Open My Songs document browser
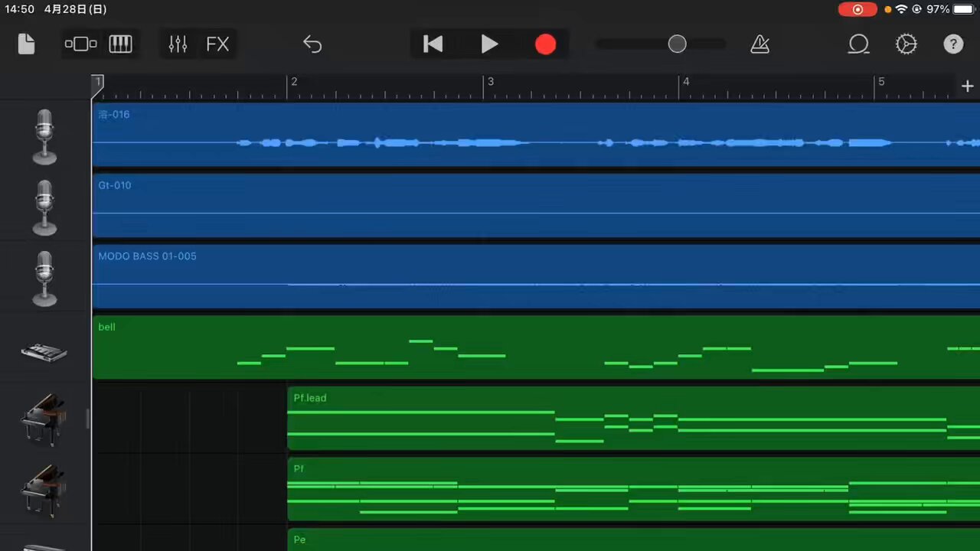The height and width of the screenshot is (551, 980). 26,44
